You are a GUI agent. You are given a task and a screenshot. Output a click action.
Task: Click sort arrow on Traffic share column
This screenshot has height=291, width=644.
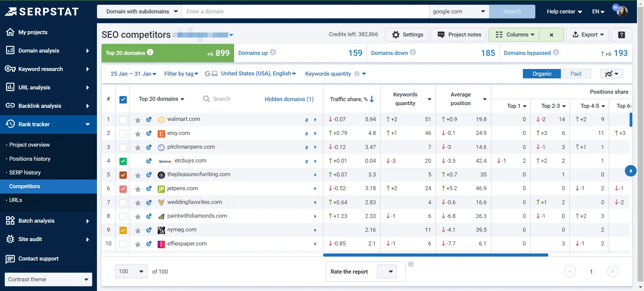click(372, 99)
